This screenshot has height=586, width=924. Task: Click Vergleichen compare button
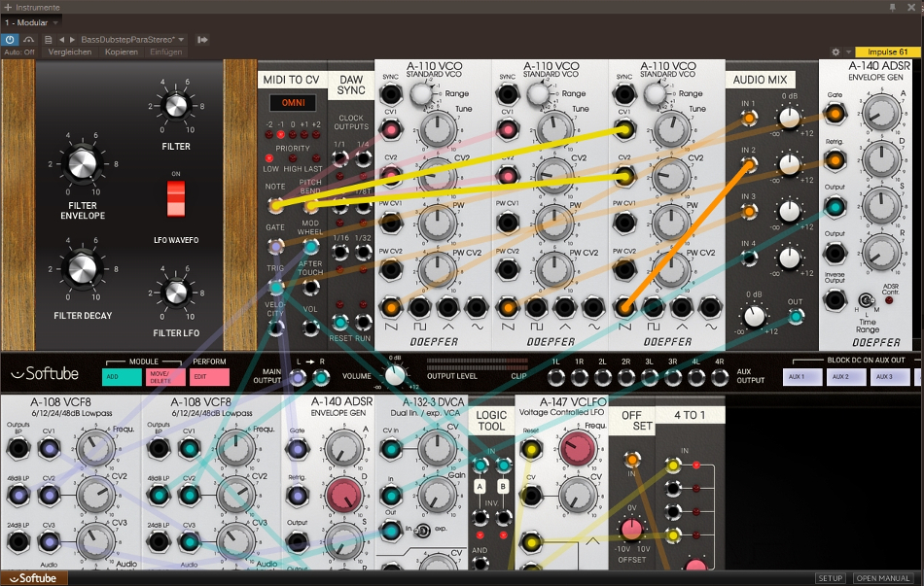69,52
